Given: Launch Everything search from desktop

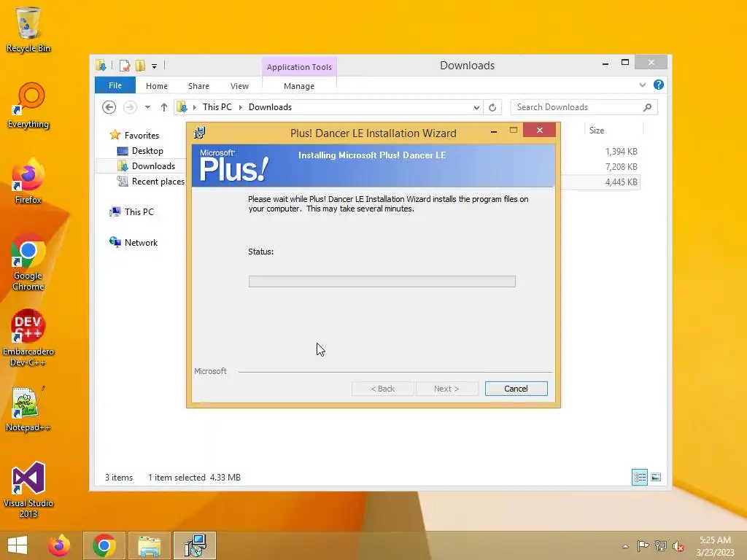Looking at the screenshot, I should pos(28,106).
